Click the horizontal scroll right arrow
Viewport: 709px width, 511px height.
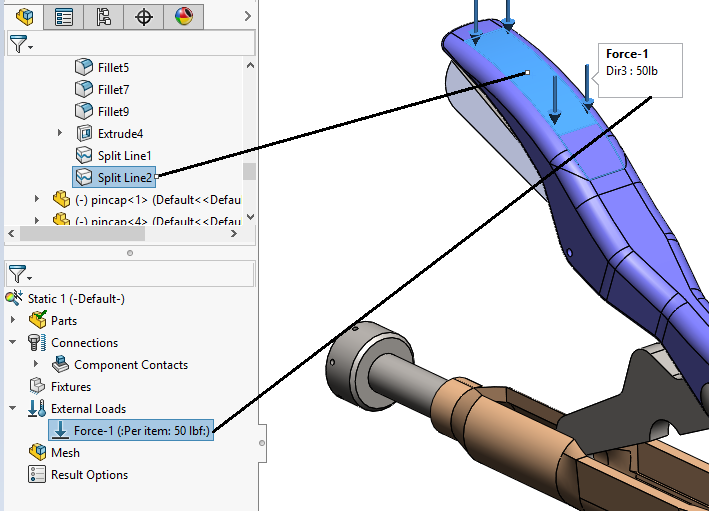pyautogui.click(x=234, y=234)
